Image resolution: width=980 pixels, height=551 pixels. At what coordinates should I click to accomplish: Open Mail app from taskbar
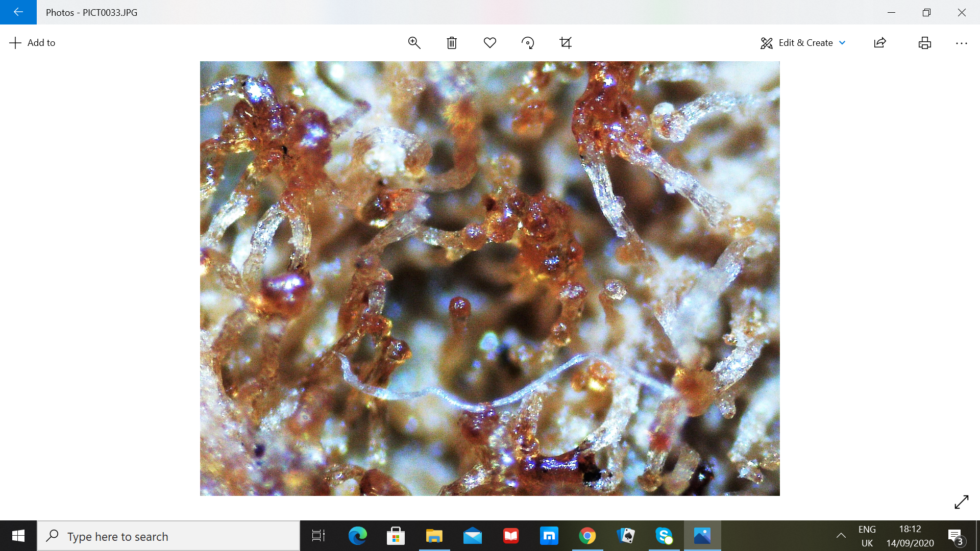click(473, 536)
